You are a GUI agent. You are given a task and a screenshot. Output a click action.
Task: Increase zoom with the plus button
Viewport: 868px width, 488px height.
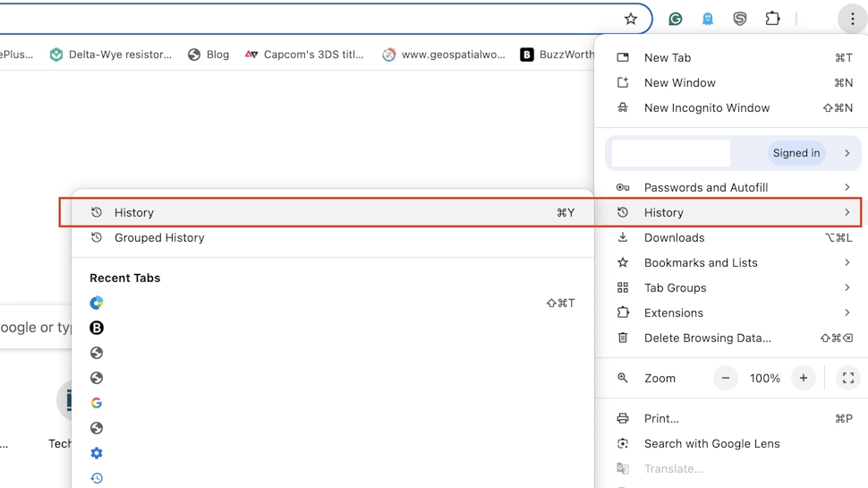[x=804, y=379]
